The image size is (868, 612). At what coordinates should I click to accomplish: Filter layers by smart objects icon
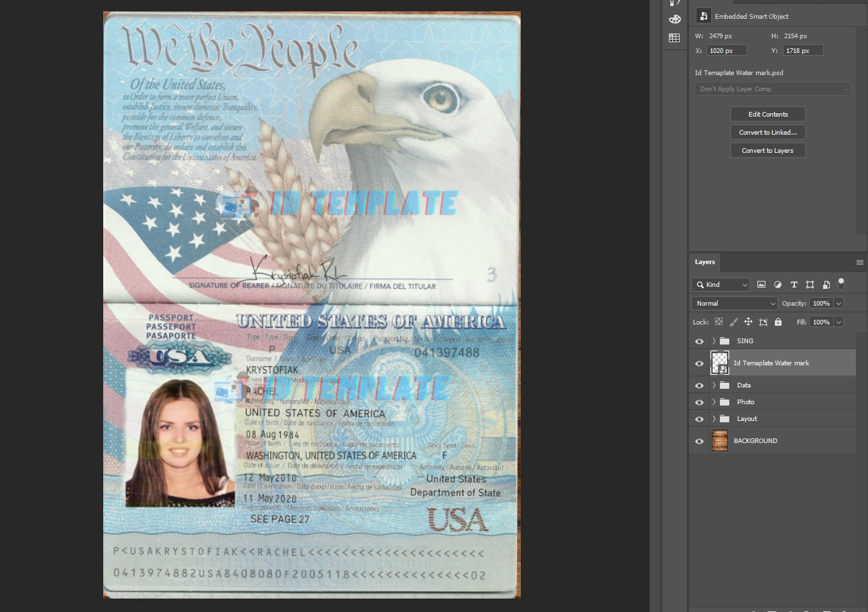(826, 285)
